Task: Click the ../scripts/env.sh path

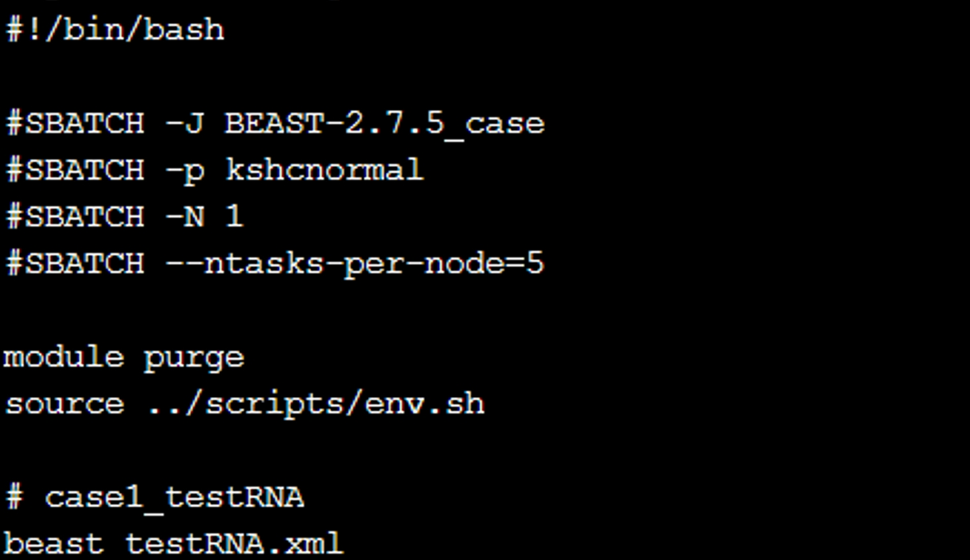Action: tap(316, 404)
